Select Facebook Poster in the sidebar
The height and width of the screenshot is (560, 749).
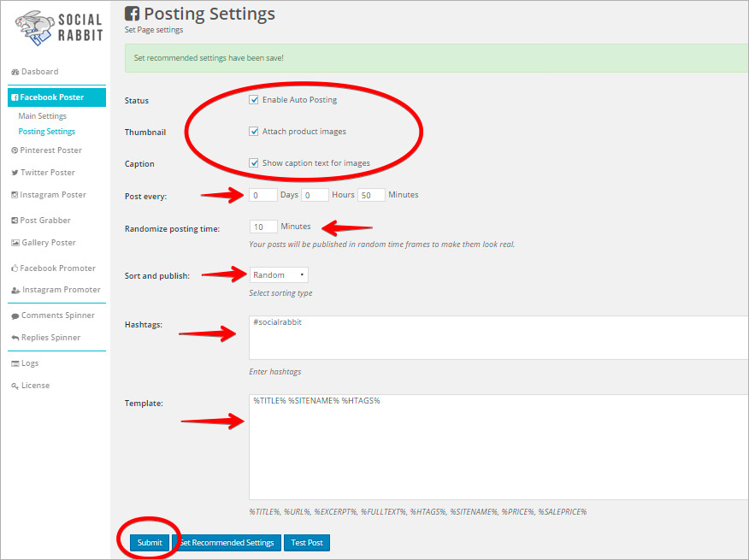pos(56,97)
